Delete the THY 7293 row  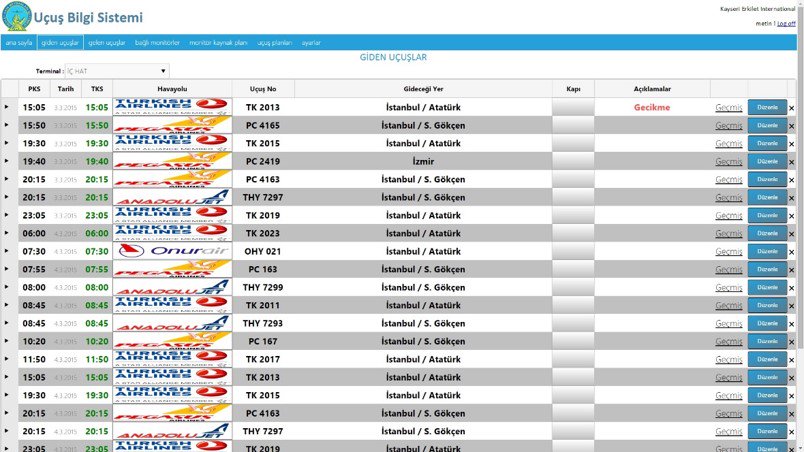click(x=791, y=324)
